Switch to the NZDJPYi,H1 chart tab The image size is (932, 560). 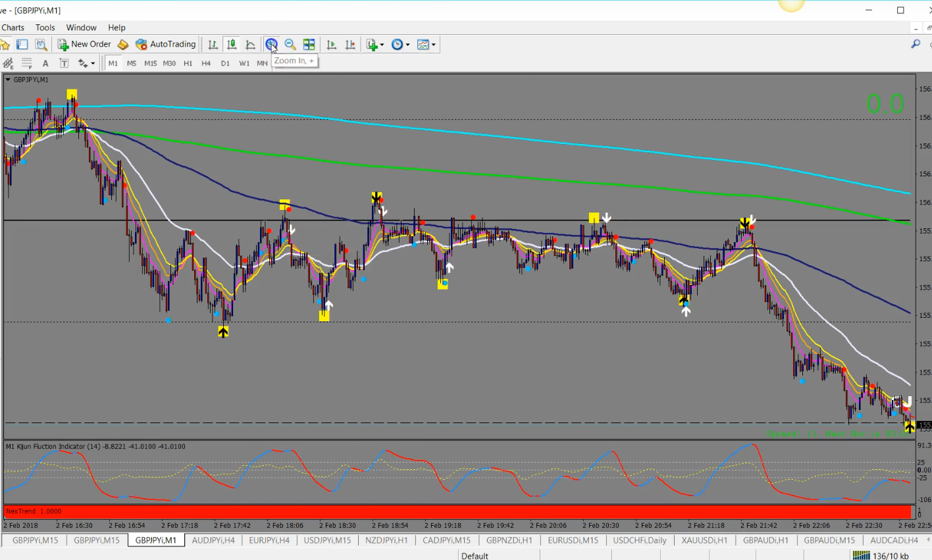pyautogui.click(x=386, y=540)
